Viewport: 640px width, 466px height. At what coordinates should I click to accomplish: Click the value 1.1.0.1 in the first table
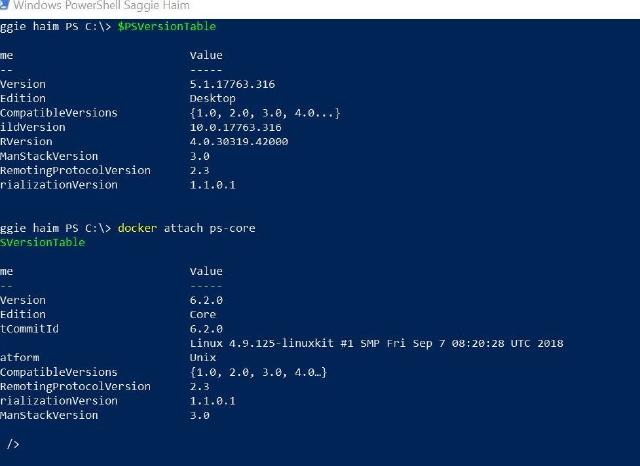click(212, 185)
